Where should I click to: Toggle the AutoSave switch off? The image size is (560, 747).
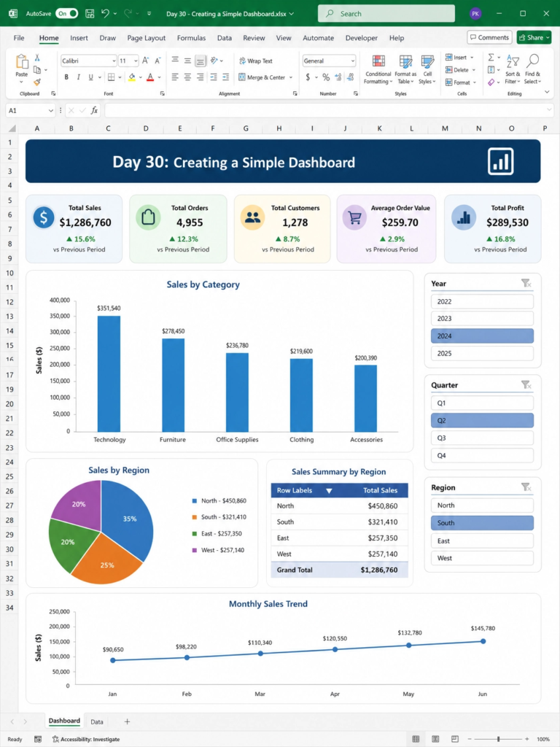(x=66, y=14)
